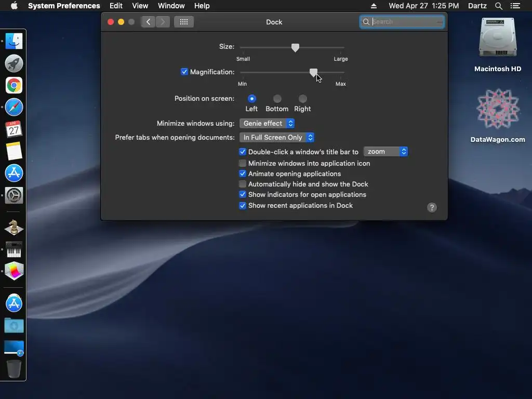Viewport: 532px width, 399px height.
Task: Click Size slider track near Large
Action: pos(339,47)
